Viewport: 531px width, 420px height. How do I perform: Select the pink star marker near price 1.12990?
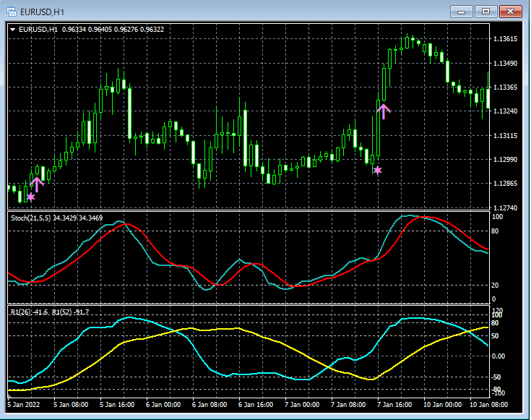377,171
